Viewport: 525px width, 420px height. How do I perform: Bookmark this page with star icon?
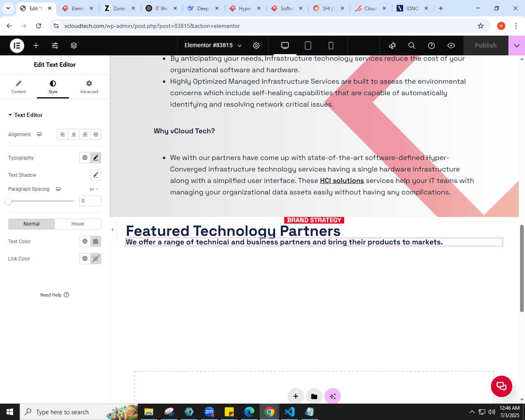click(x=481, y=26)
